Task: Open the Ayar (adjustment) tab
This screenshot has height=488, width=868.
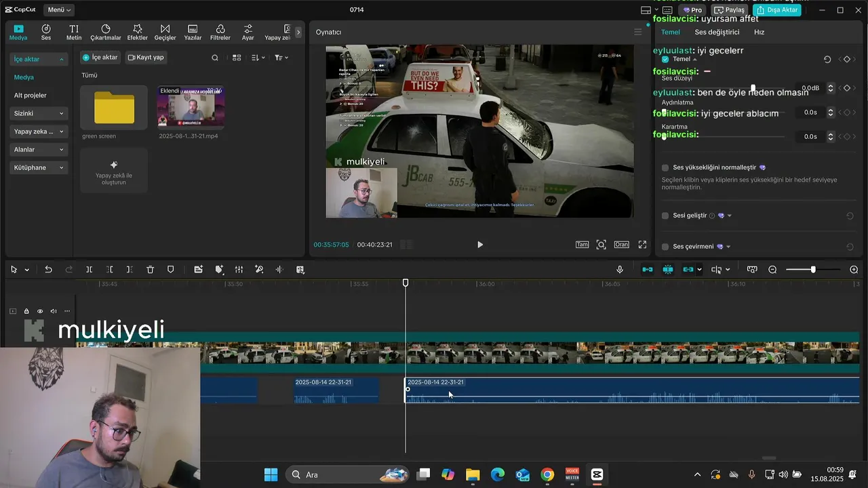Action: tap(248, 33)
